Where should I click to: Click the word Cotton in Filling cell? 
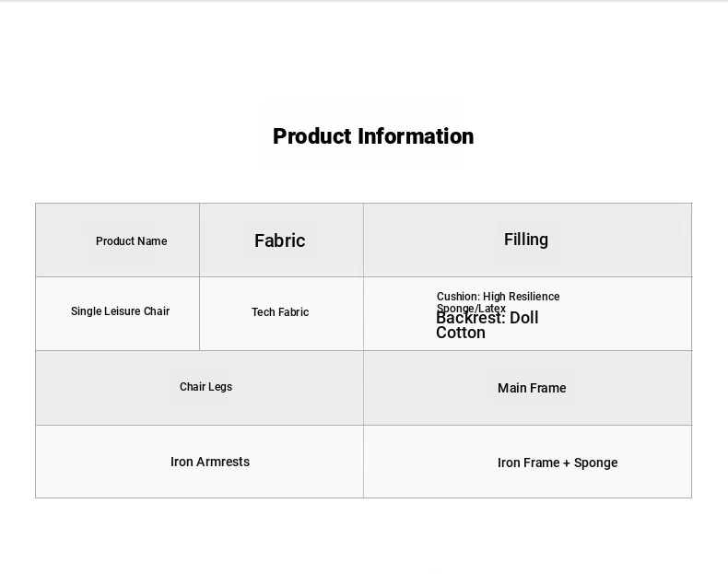[461, 333]
